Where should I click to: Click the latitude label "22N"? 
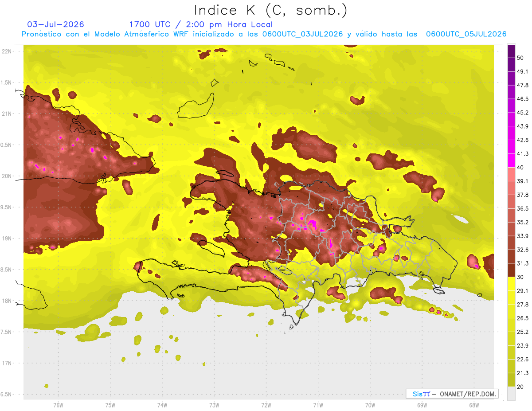coord(7,51)
